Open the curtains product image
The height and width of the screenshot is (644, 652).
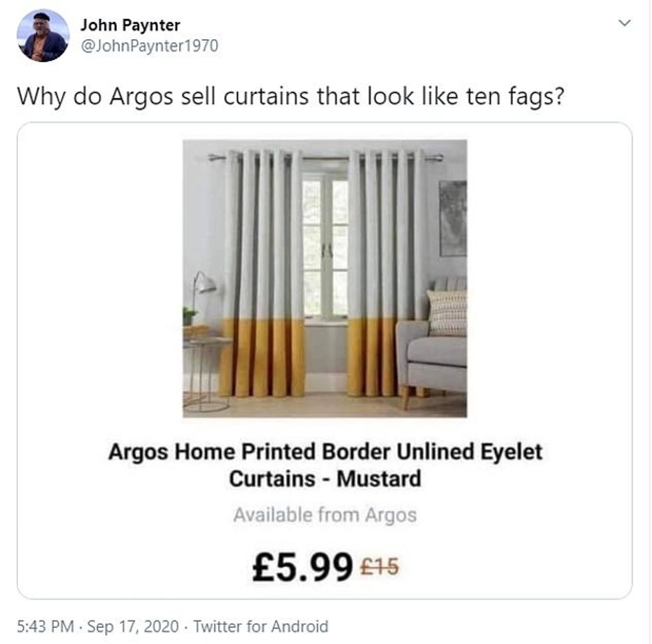tap(325, 278)
